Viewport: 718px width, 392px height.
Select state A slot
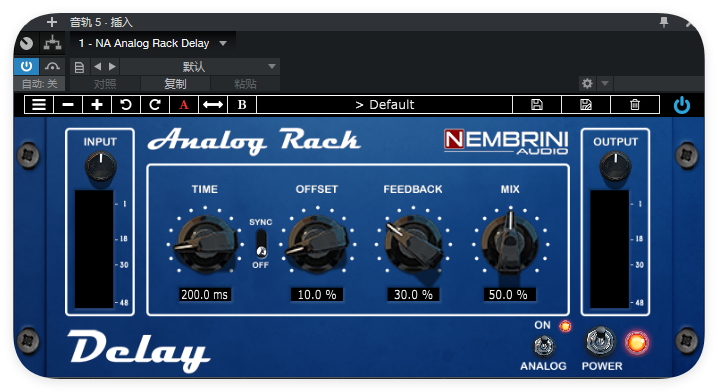pyautogui.click(x=184, y=104)
